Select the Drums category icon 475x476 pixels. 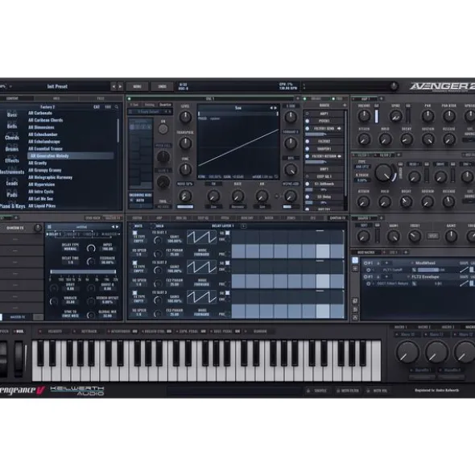pos(12,148)
